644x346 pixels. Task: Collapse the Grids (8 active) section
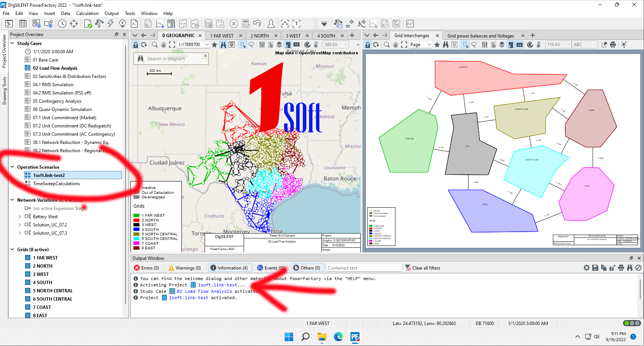tap(12, 249)
